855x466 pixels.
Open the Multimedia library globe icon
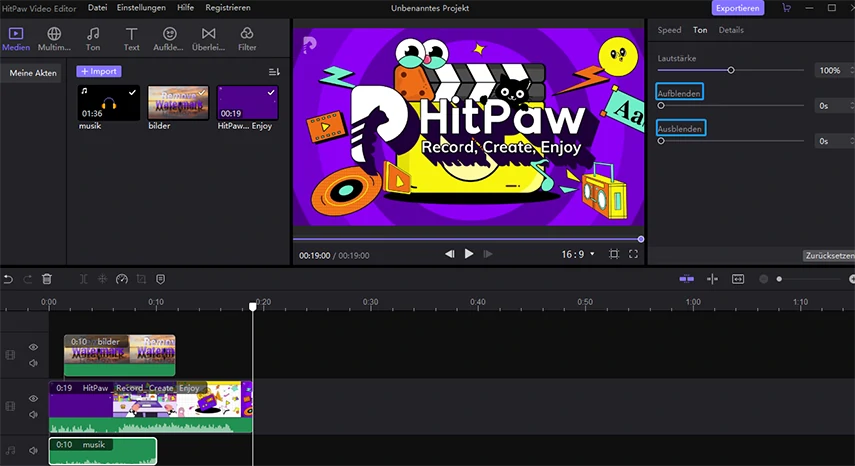pos(54,34)
